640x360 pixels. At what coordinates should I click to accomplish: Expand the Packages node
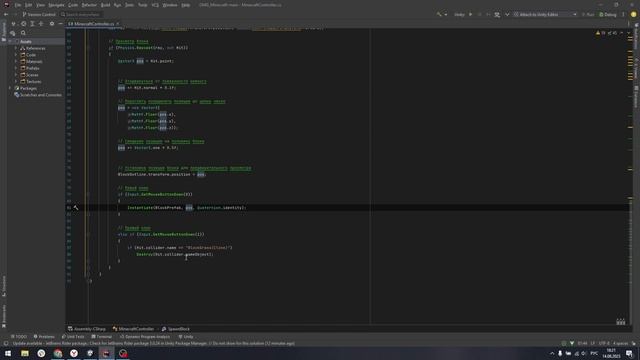pyautogui.click(x=10, y=88)
